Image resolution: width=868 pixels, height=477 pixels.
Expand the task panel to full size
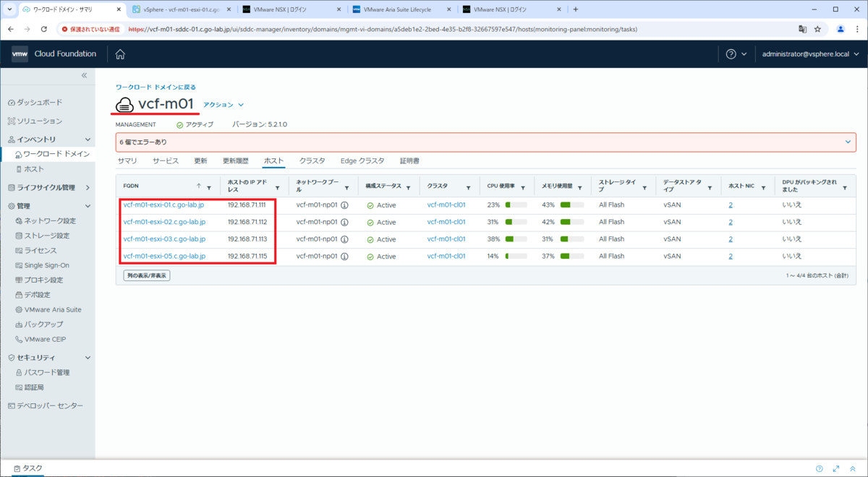click(836, 468)
